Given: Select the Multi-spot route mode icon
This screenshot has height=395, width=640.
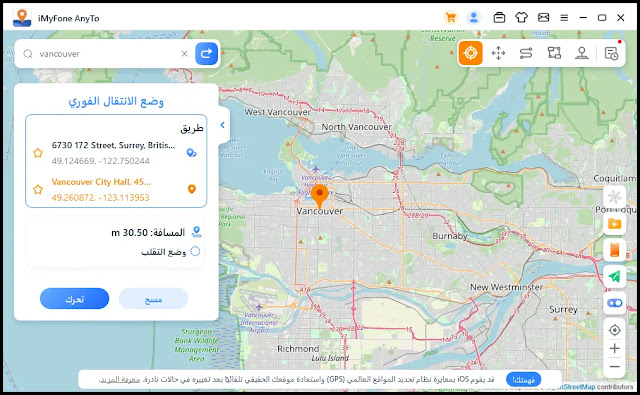Looking at the screenshot, I should tap(554, 53).
